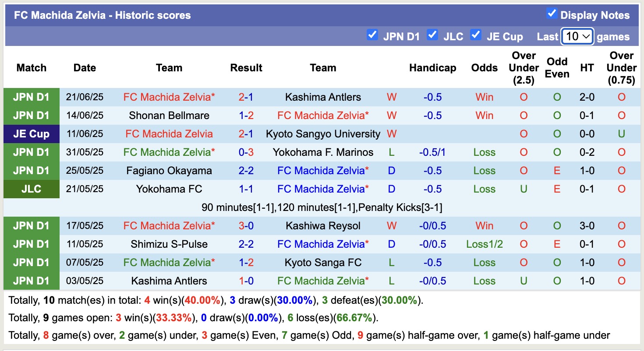Open the 3-0 result against Kashiwa Reysol
The height and width of the screenshot is (351, 644).
(246, 226)
